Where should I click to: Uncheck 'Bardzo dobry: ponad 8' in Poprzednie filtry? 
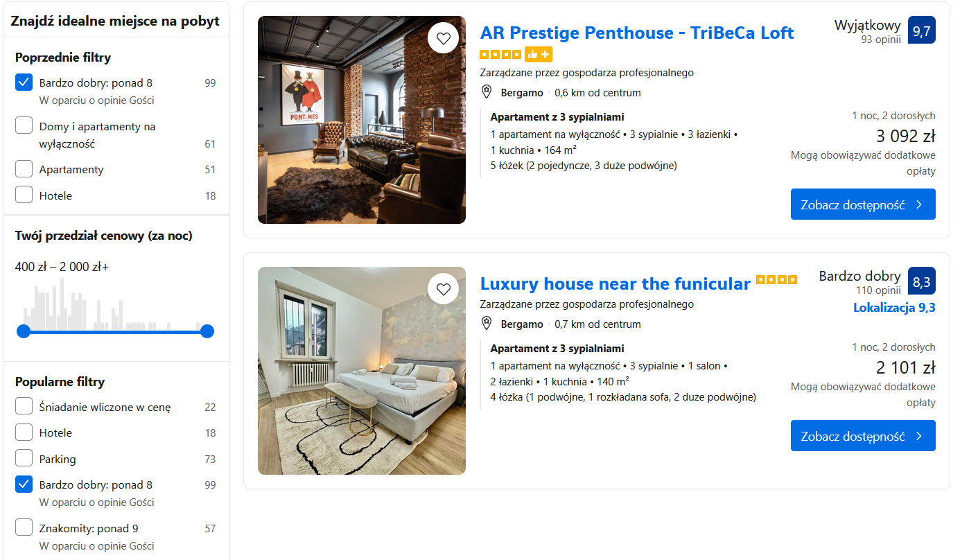tap(24, 82)
